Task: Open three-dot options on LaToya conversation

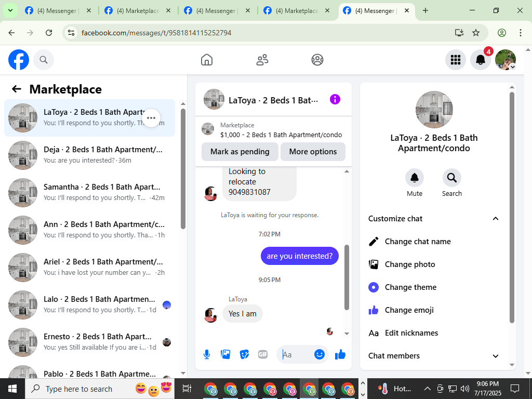Action: (x=151, y=118)
